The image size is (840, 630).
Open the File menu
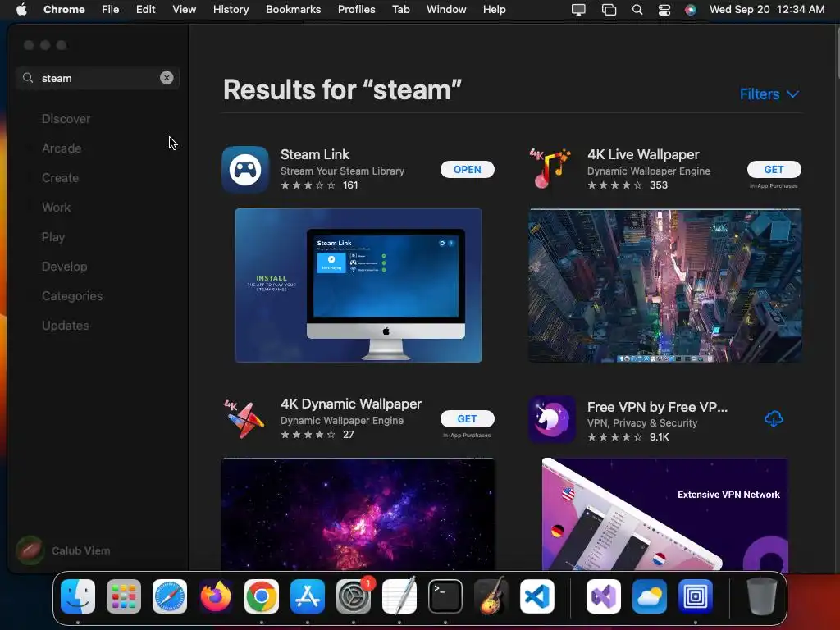(x=111, y=10)
